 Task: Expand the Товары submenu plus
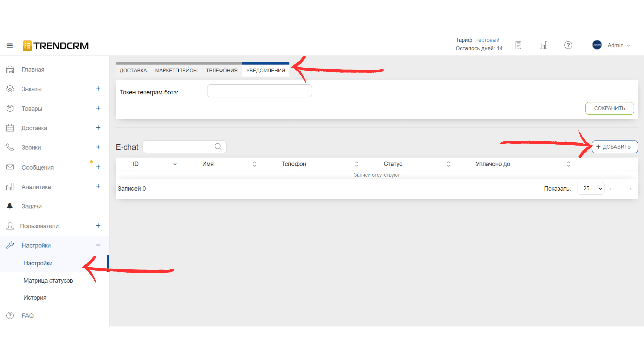coord(98,108)
